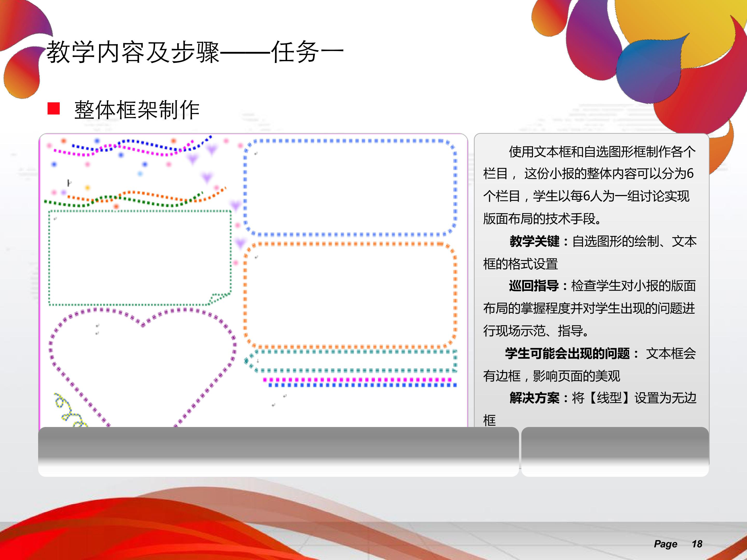The image size is (747, 560).
Task: Click the slide title 教学内容及步骤——任务一
Action: pyautogui.click(x=195, y=52)
